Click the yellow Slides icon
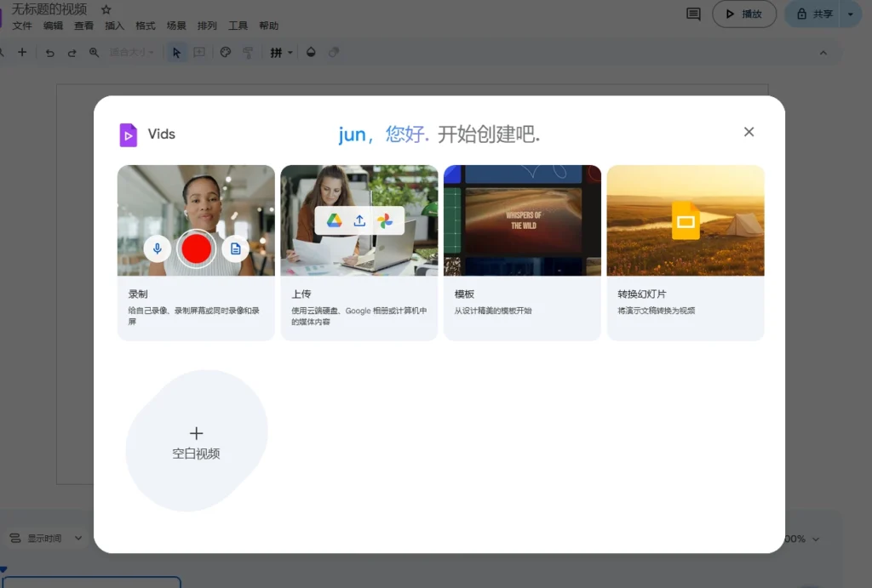 [686, 220]
